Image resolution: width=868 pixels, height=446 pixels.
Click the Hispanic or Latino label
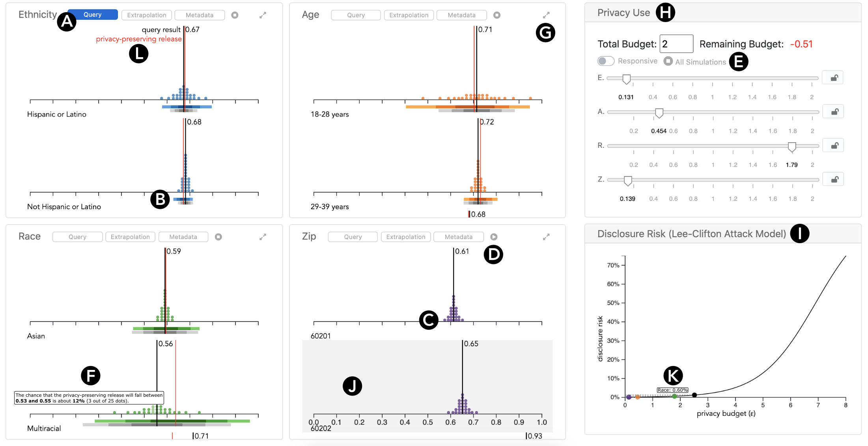(57, 114)
